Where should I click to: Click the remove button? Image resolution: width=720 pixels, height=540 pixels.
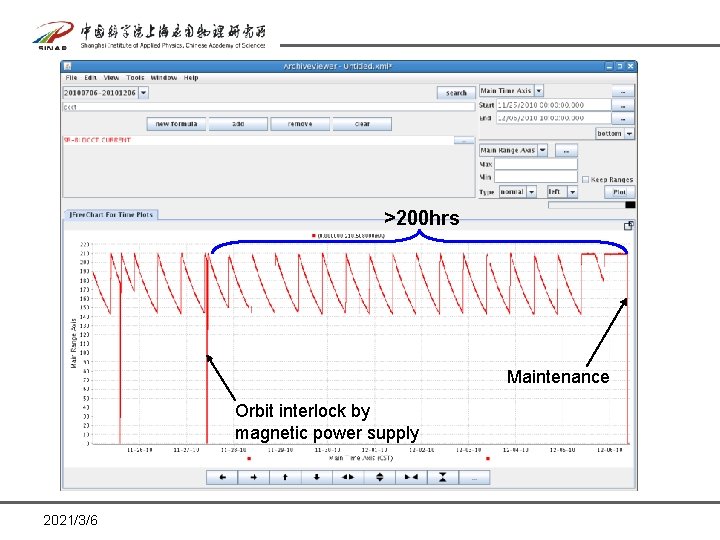coord(300,124)
